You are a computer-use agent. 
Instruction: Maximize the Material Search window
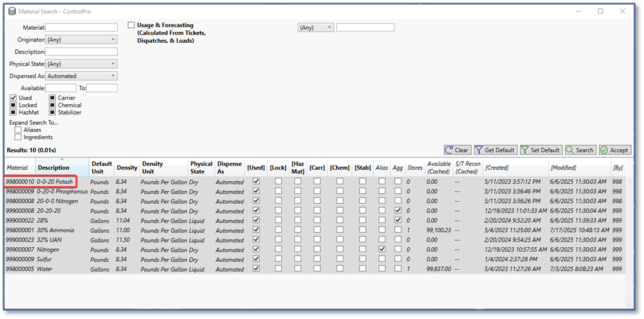click(x=600, y=11)
